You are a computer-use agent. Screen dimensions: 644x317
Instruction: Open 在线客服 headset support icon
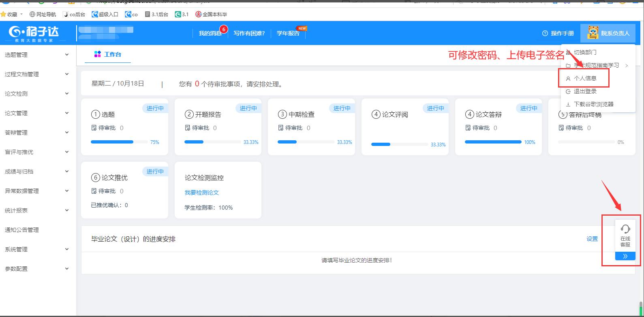625,229
